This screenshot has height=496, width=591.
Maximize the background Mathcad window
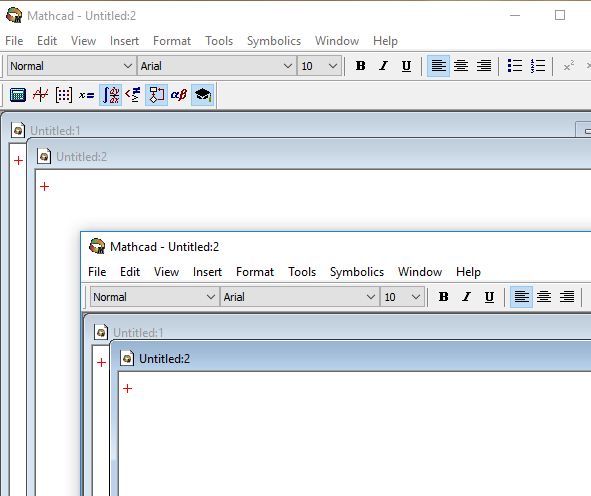560,15
